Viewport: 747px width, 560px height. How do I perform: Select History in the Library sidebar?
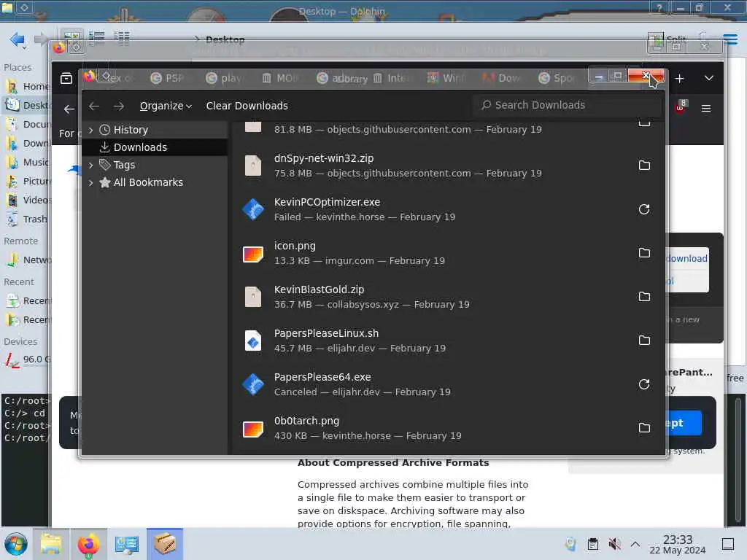click(x=131, y=130)
